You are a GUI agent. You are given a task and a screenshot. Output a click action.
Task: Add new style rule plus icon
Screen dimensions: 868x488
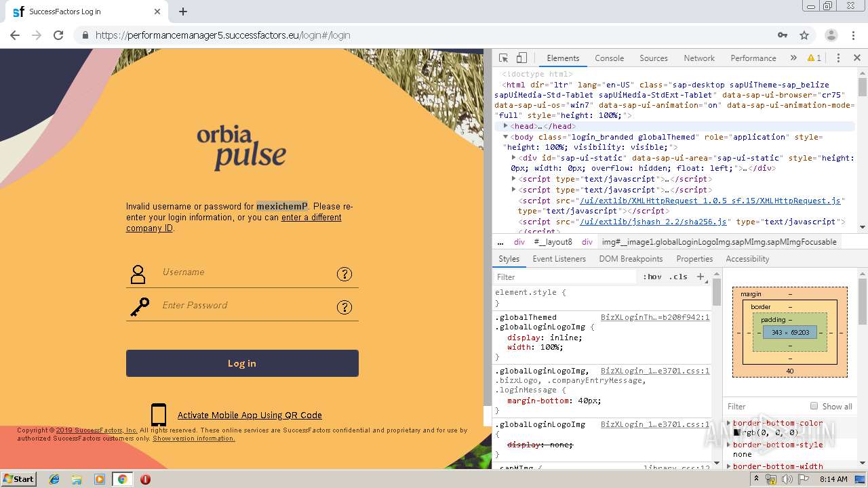[701, 277]
